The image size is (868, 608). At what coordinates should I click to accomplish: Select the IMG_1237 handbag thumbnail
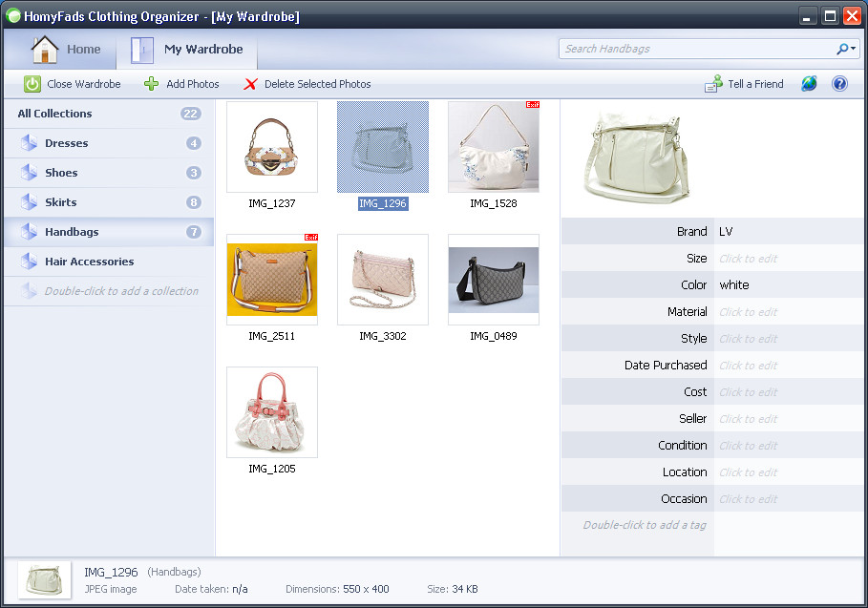coord(272,147)
